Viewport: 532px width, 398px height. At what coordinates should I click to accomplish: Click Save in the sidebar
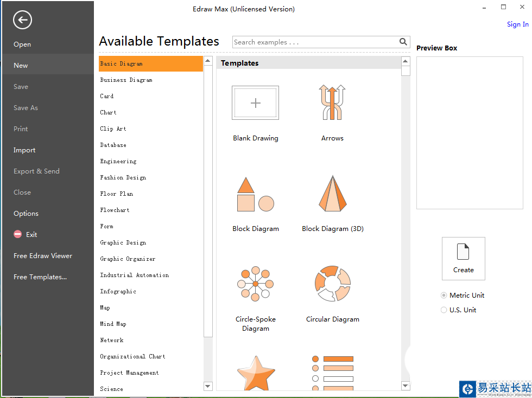pos(21,86)
